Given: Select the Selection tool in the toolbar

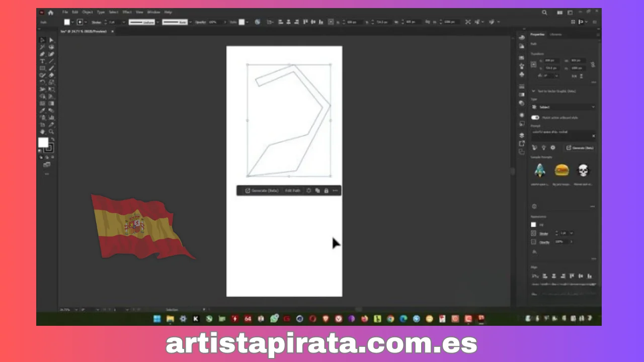Looking at the screenshot, I should pyautogui.click(x=42, y=40).
